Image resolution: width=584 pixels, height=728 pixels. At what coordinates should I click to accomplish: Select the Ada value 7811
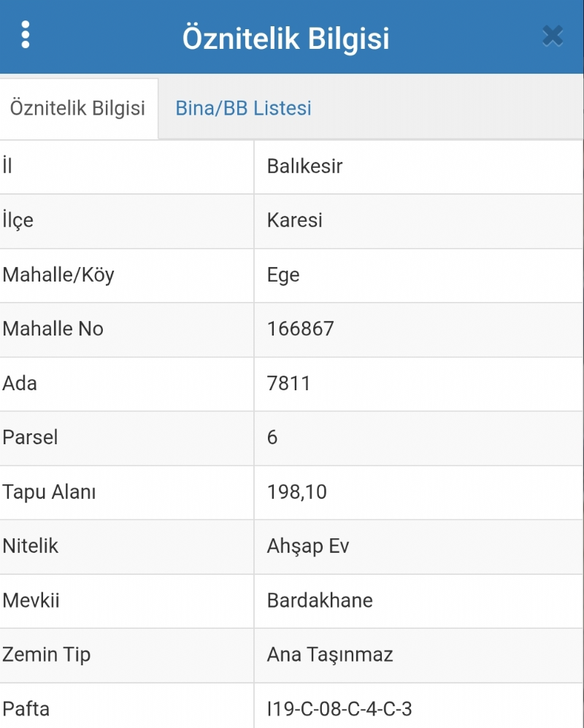pos(288,384)
